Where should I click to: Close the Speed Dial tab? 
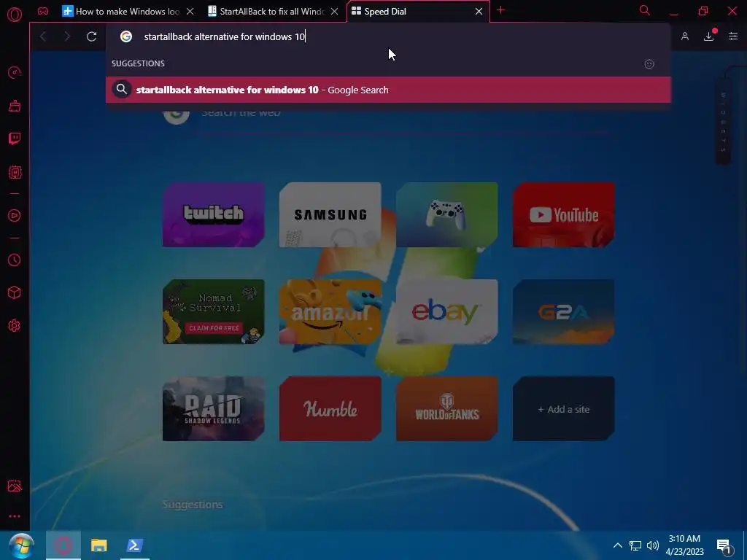pyautogui.click(x=479, y=12)
